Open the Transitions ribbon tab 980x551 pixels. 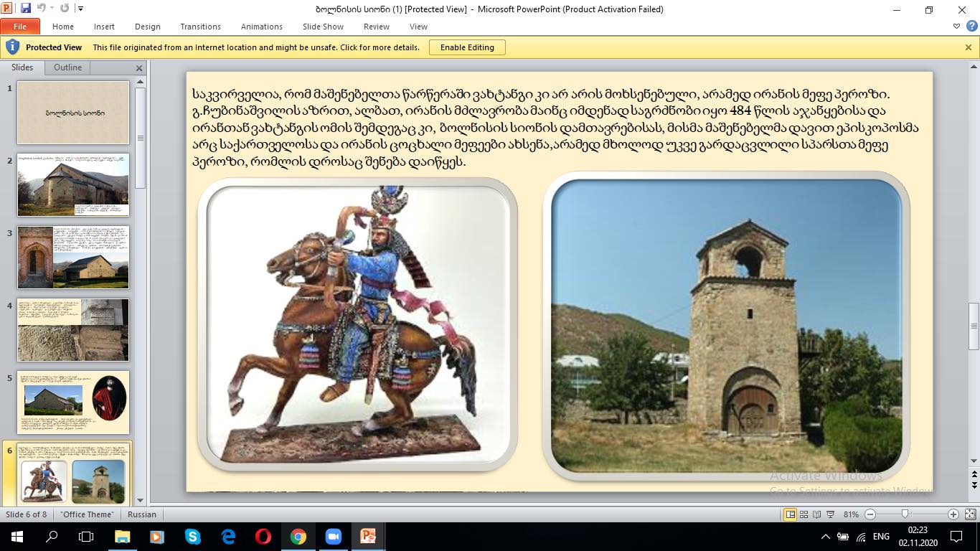(x=201, y=27)
